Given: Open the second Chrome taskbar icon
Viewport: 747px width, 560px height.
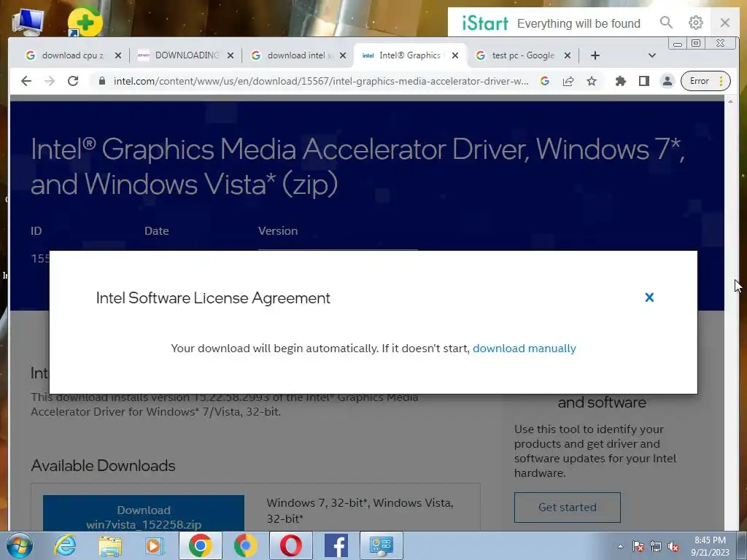Looking at the screenshot, I should coord(245,545).
